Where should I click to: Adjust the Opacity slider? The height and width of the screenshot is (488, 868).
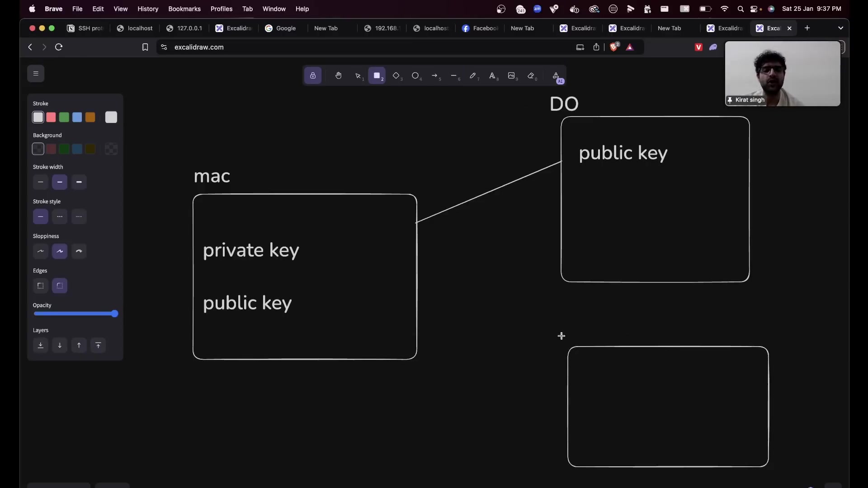(75, 314)
